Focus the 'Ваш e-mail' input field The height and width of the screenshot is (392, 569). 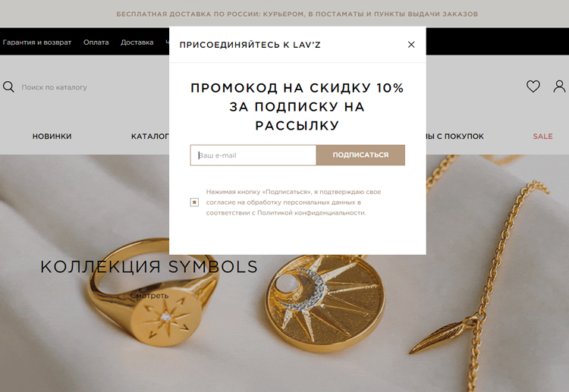tap(253, 155)
